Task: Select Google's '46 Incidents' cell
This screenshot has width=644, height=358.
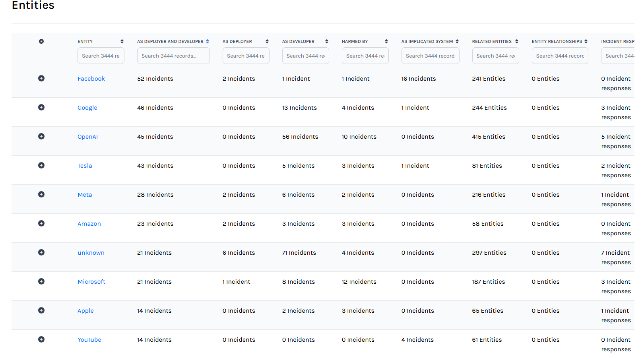Action: point(155,108)
